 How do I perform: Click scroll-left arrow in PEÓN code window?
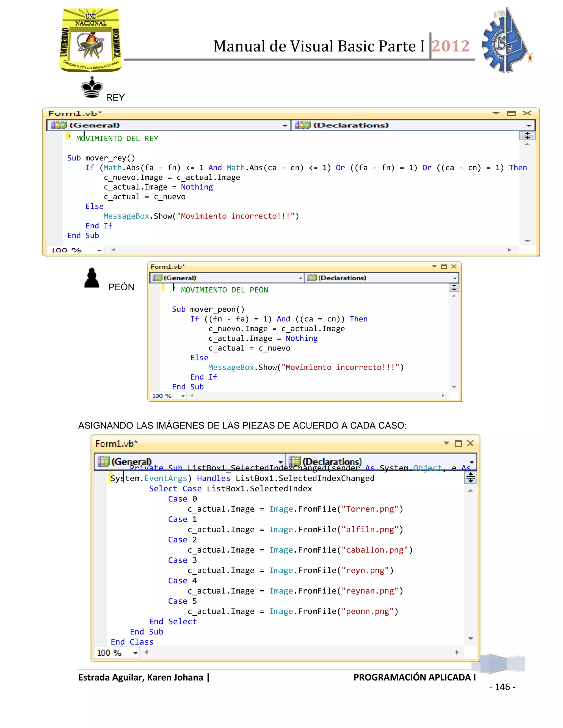192,396
